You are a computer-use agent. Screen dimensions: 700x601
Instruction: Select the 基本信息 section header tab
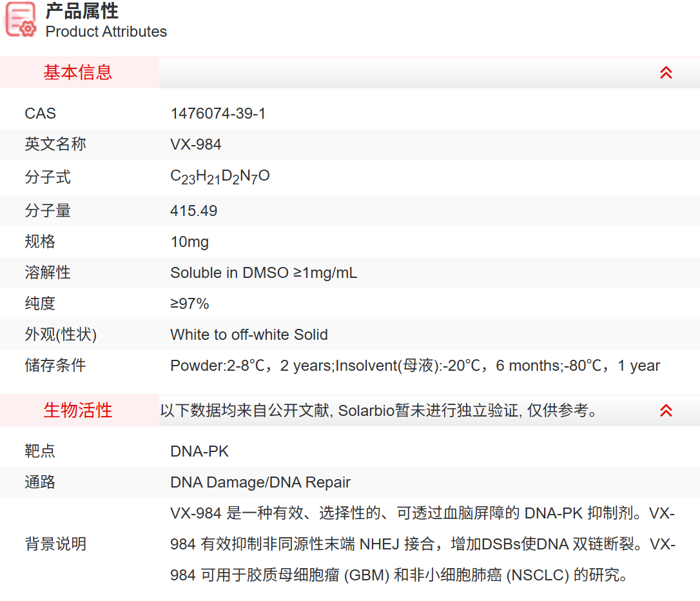coord(78,73)
